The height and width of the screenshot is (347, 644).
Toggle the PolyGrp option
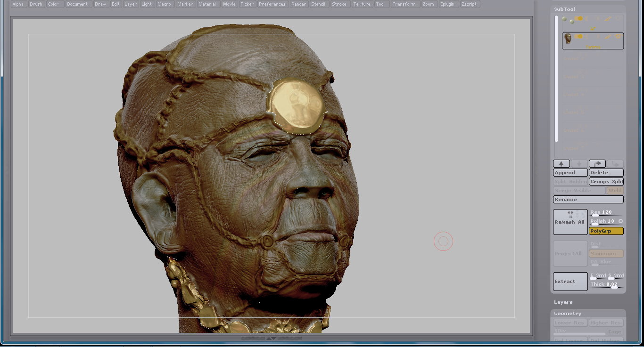606,231
